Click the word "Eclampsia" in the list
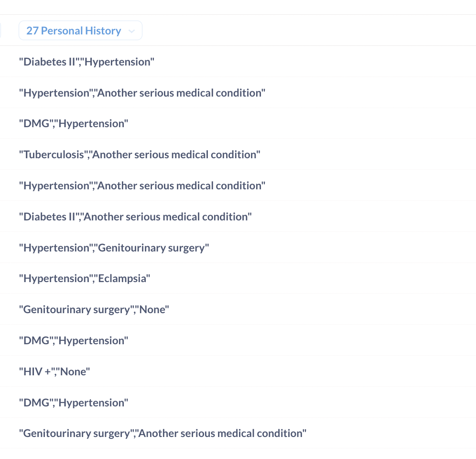This screenshot has height=459, width=476. (x=122, y=278)
